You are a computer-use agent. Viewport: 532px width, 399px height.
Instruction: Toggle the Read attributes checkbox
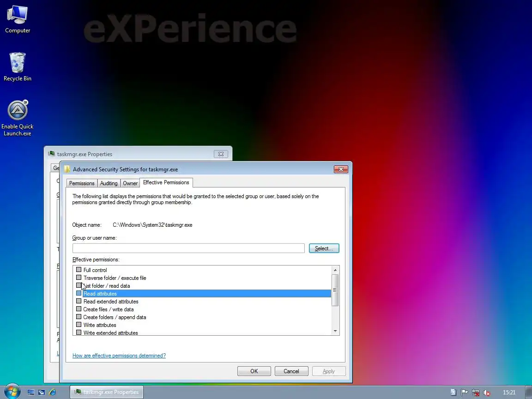[x=79, y=293]
